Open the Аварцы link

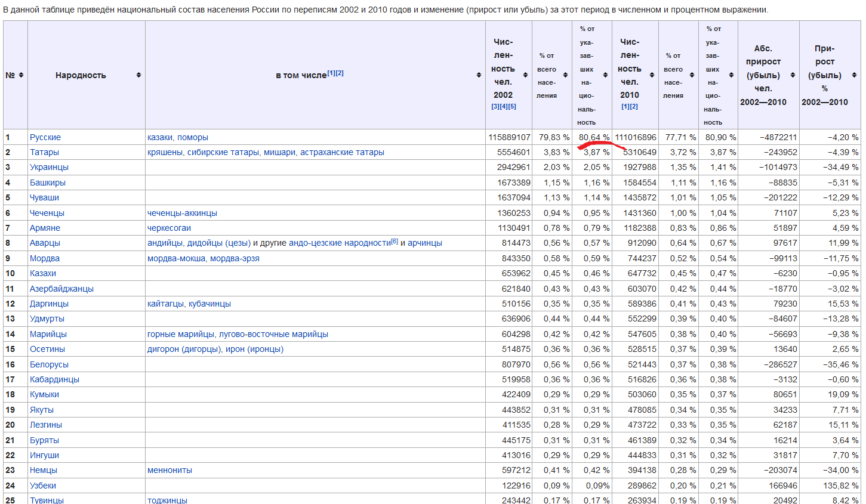pyautogui.click(x=45, y=243)
